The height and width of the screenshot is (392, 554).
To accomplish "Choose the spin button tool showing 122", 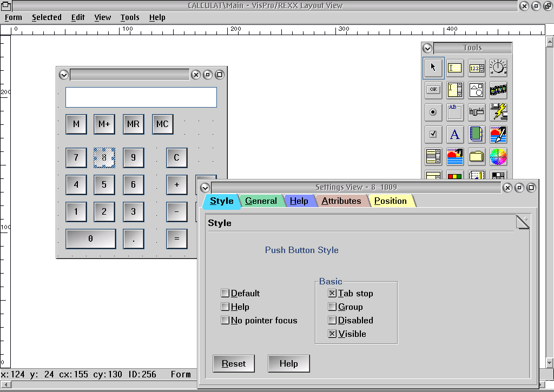I will pyautogui.click(x=477, y=68).
